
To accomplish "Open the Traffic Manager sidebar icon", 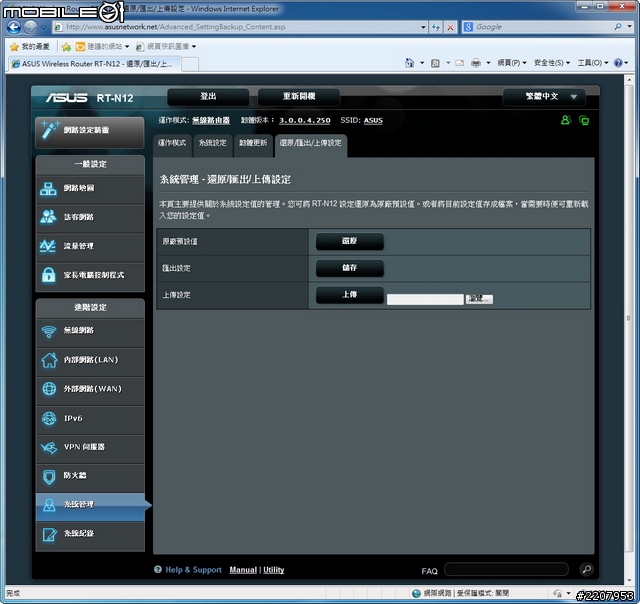I will (x=48, y=246).
